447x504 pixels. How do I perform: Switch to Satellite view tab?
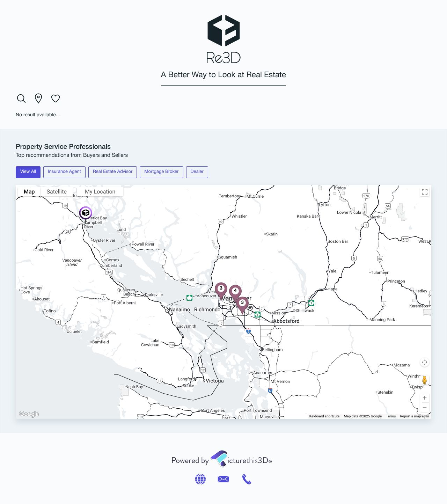[57, 192]
